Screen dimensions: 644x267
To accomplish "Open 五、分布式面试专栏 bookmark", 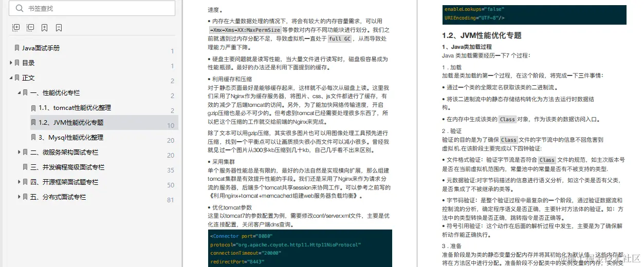I will pyautogui.click(x=58, y=197).
